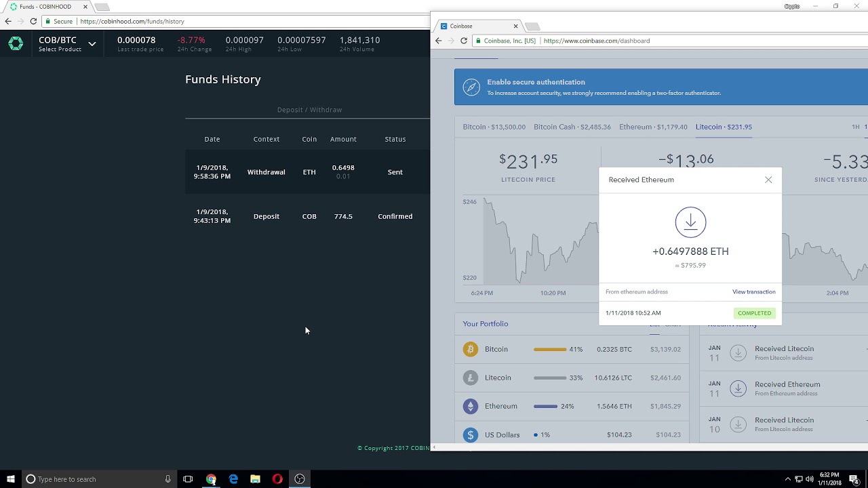This screenshot has height=488, width=868.
Task: Select the Litecoin $231.95 tab
Action: [x=724, y=127]
